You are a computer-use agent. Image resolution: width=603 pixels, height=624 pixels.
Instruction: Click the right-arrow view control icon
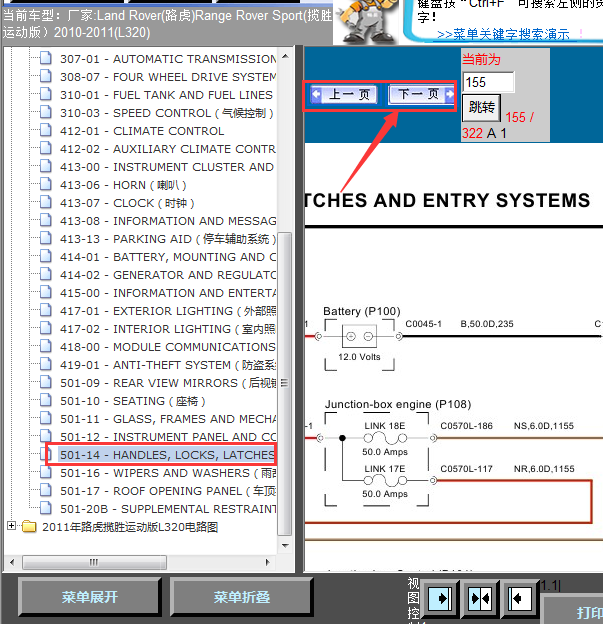point(440,598)
